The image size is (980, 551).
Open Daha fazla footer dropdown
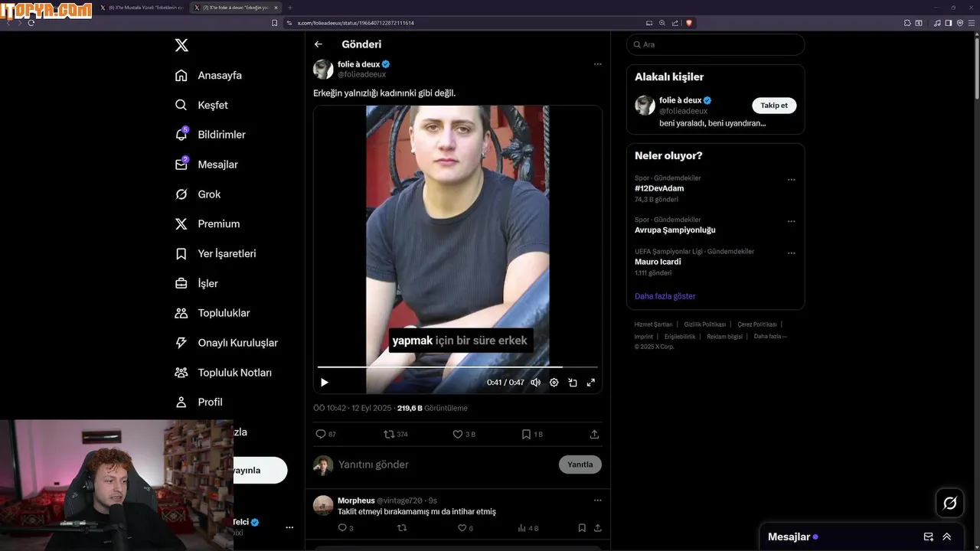point(770,337)
